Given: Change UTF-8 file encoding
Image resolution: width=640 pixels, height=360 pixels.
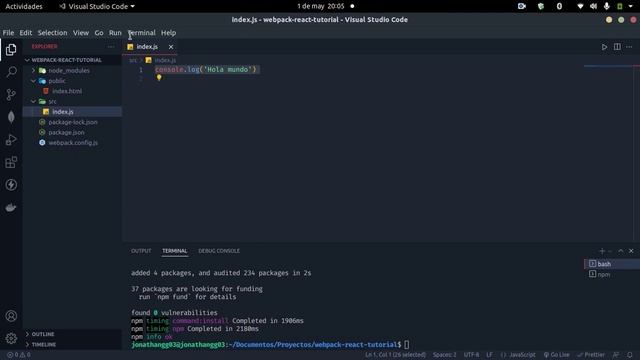Looking at the screenshot, I should 471,355.
